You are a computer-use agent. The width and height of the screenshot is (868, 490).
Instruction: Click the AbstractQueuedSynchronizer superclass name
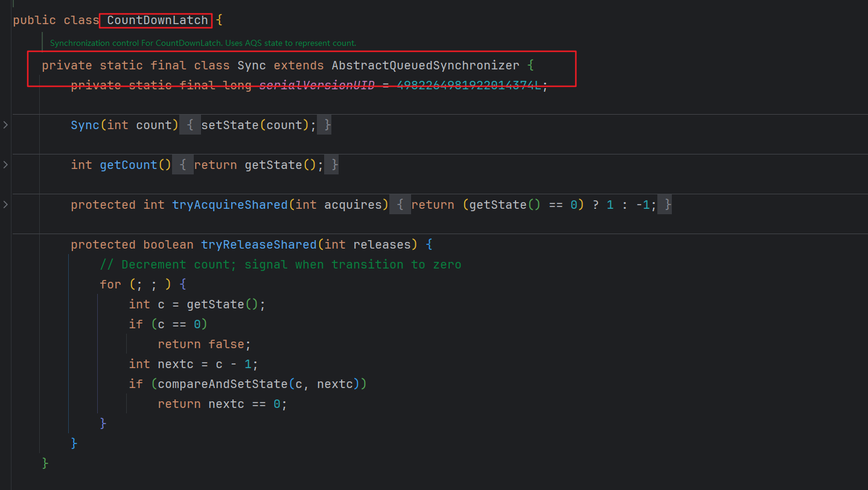coord(425,65)
